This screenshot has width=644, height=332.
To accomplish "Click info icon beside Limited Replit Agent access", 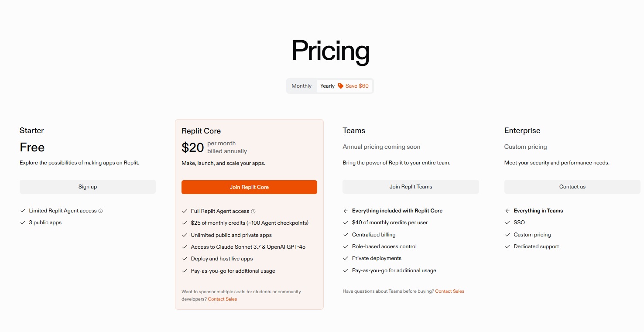I will tap(100, 211).
